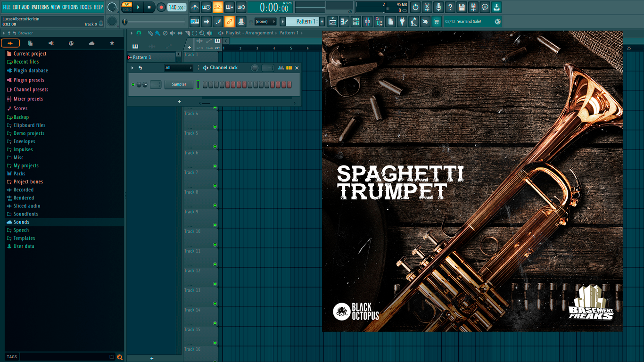
Task: Click the render/export save-as icon
Action: (473, 7)
